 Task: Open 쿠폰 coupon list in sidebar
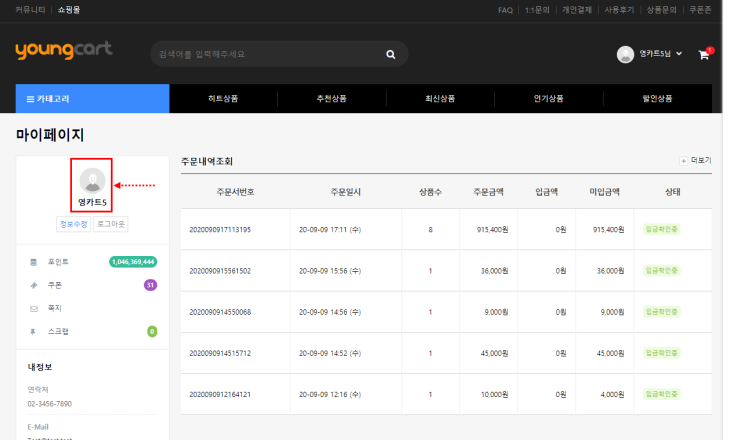tap(92, 285)
